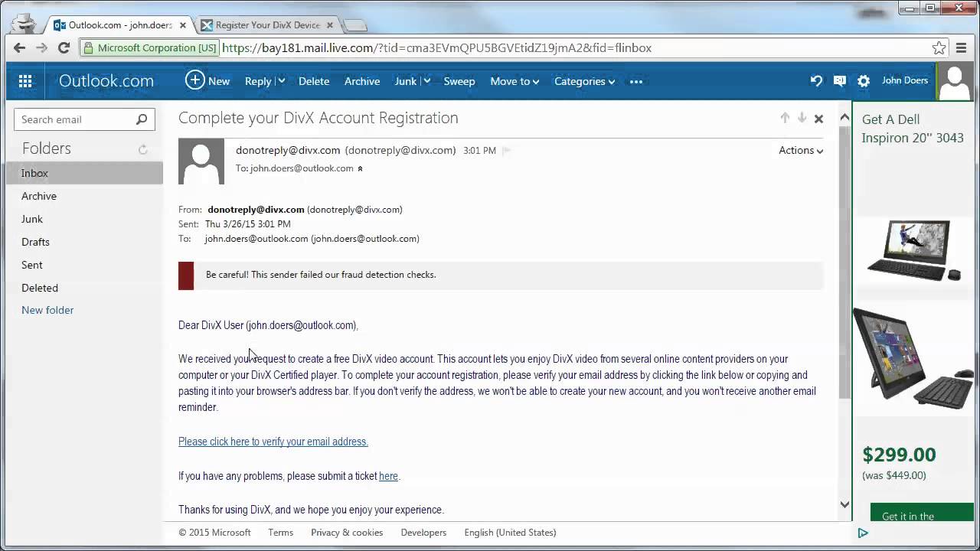Screen dimensions: 980x551
Task: Click the browser address bar URL
Action: [436, 47]
